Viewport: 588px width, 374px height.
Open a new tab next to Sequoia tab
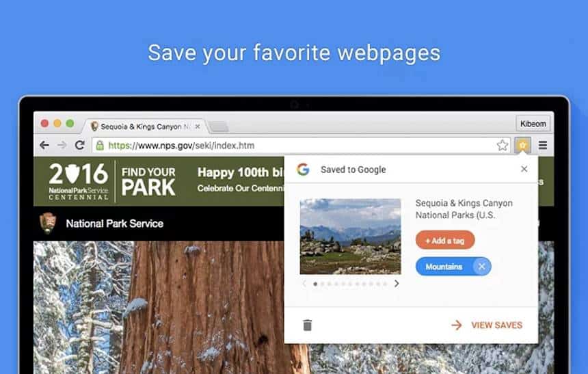(219, 126)
